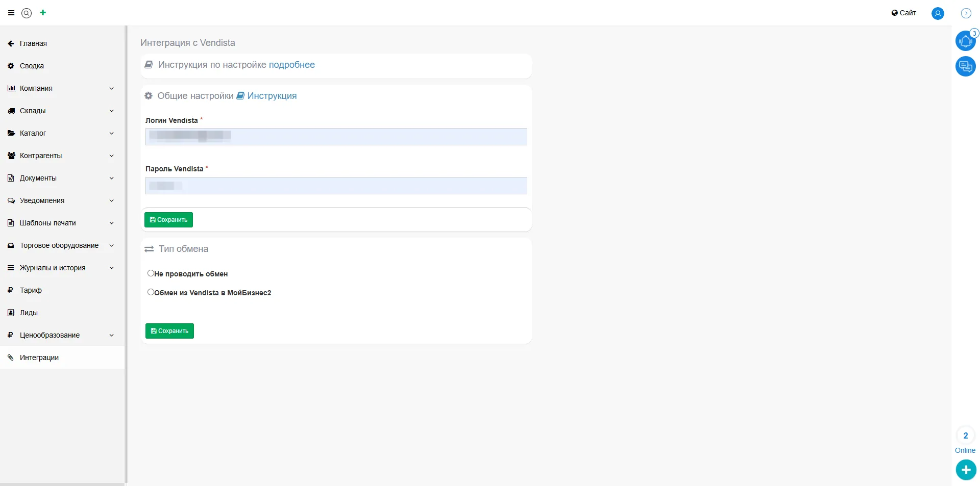Select 'Не проводить обмен' radio option

pyautogui.click(x=151, y=273)
